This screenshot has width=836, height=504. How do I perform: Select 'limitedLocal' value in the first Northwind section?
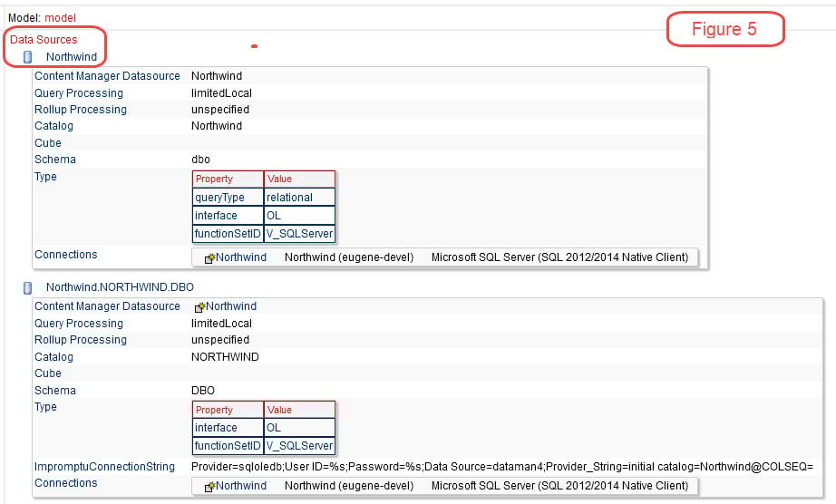point(222,93)
